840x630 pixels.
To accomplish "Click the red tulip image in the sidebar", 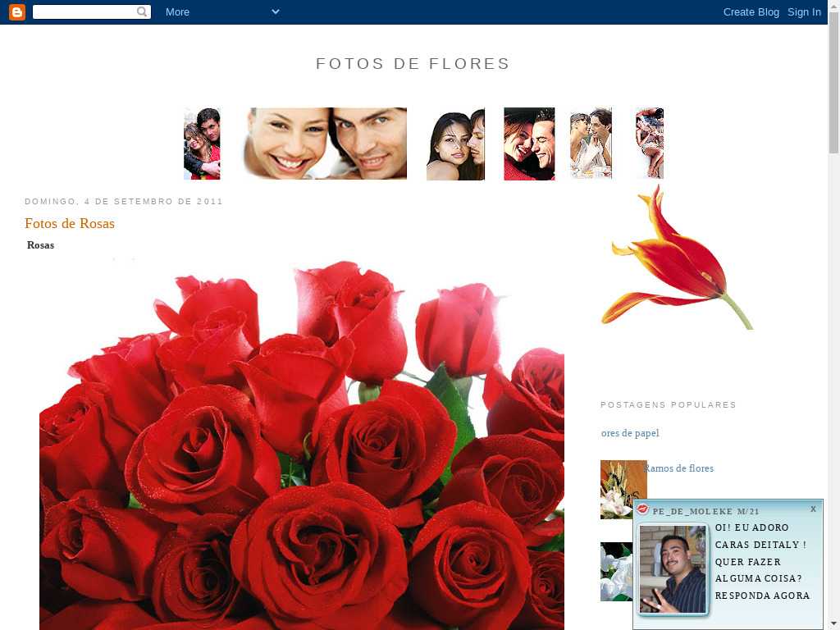I will pyautogui.click(x=676, y=259).
